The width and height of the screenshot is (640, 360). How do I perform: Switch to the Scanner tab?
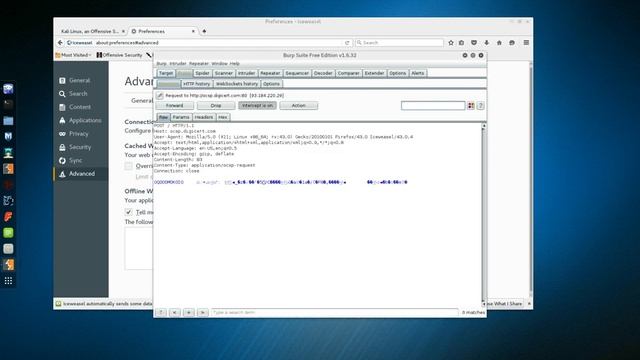click(x=224, y=73)
